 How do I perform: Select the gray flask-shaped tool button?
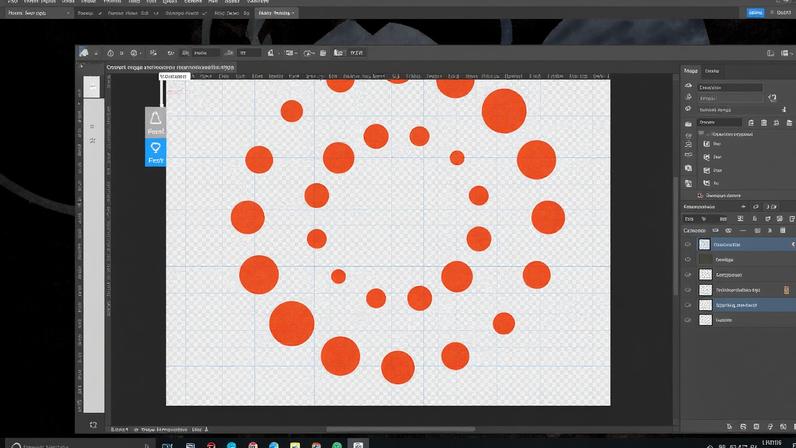pos(155,122)
